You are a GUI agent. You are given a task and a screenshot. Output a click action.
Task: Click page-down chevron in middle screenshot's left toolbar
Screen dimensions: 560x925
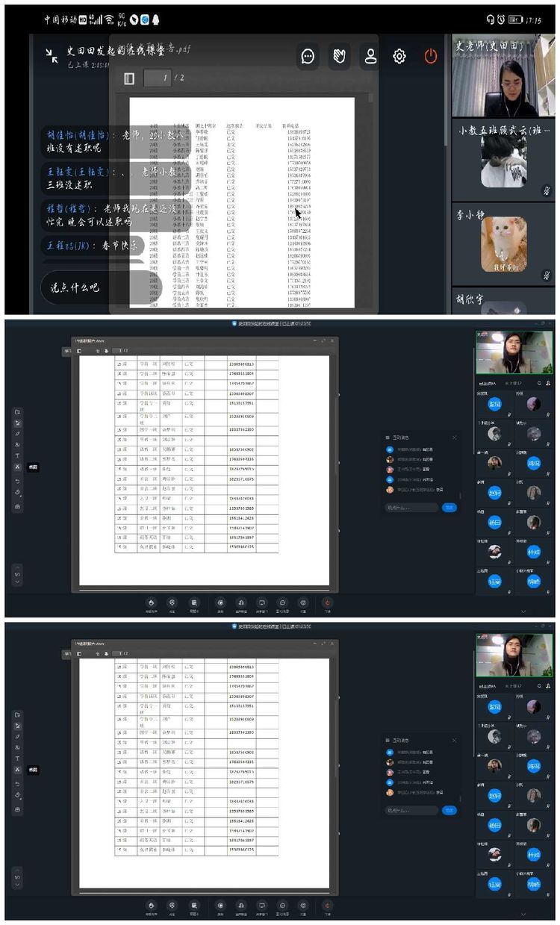click(17, 582)
